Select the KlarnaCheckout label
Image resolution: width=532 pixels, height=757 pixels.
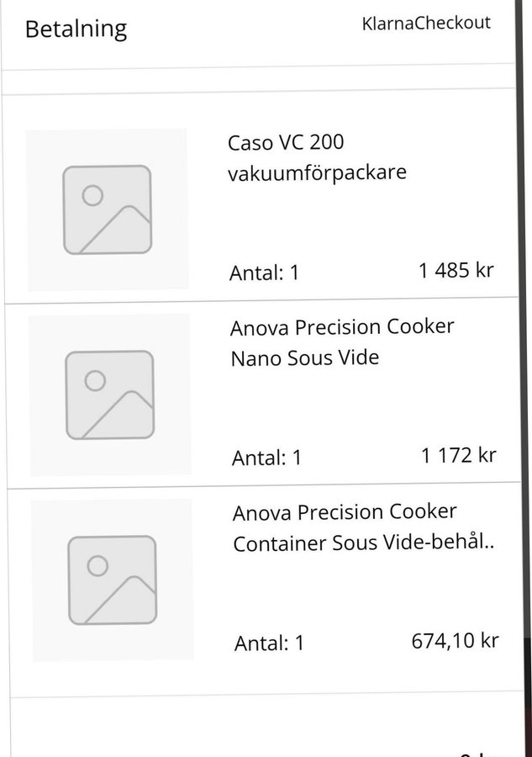426,23
